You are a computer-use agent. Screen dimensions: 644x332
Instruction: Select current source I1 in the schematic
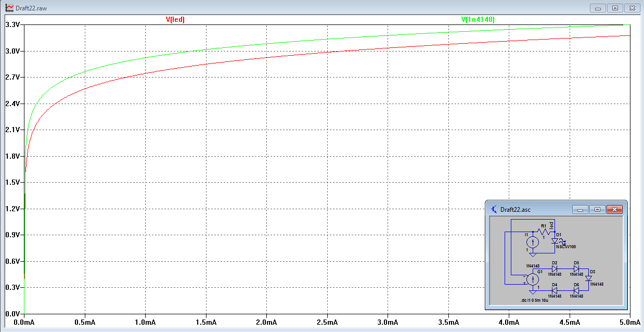click(533, 242)
